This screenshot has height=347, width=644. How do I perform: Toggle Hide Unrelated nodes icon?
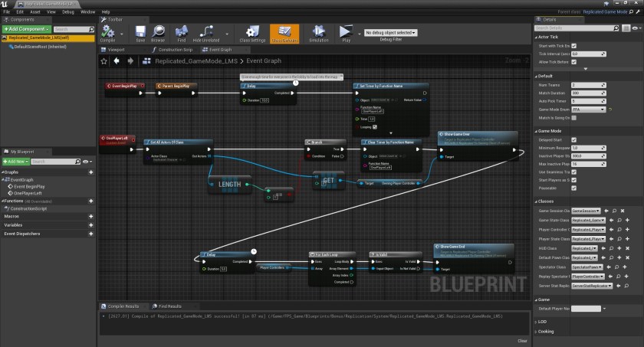pyautogui.click(x=206, y=33)
